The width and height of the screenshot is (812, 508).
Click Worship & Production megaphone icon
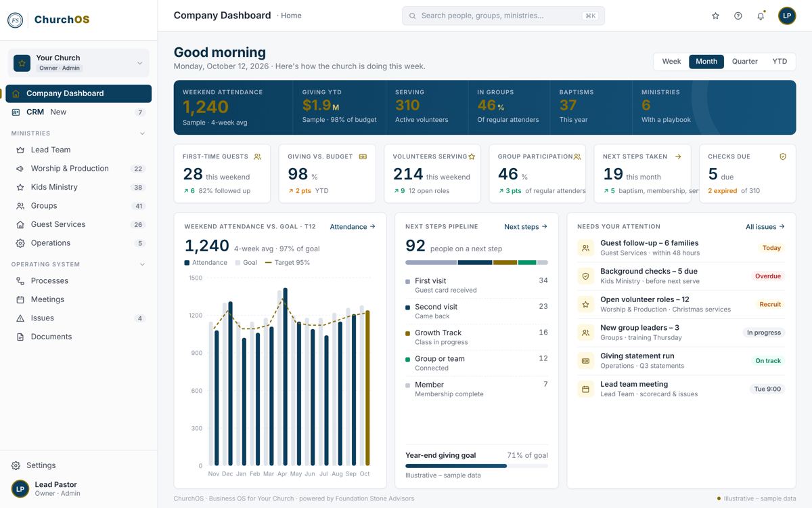pyautogui.click(x=20, y=169)
